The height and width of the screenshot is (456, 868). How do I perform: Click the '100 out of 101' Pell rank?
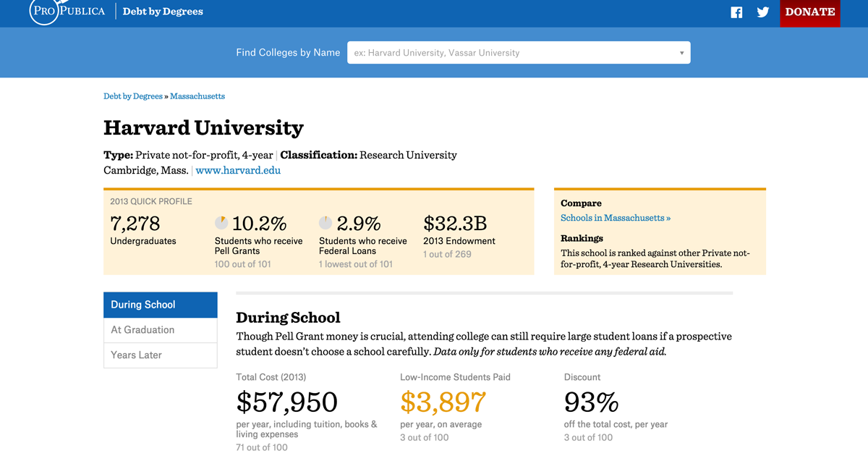[243, 264]
